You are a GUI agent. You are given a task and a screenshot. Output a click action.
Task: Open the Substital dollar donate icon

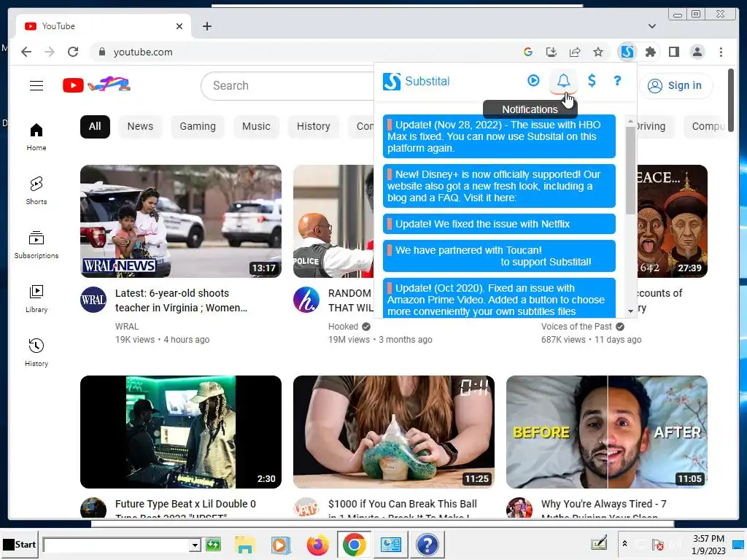click(x=591, y=80)
